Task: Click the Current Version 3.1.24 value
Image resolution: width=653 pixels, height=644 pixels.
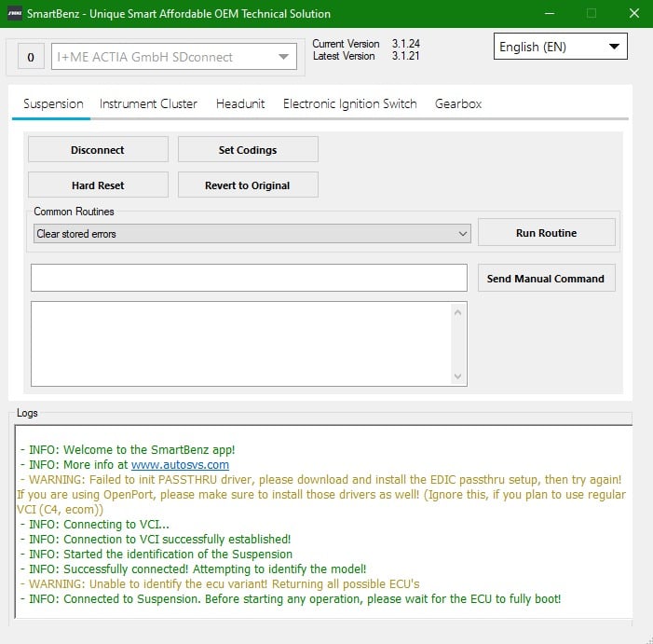Action: pos(405,44)
